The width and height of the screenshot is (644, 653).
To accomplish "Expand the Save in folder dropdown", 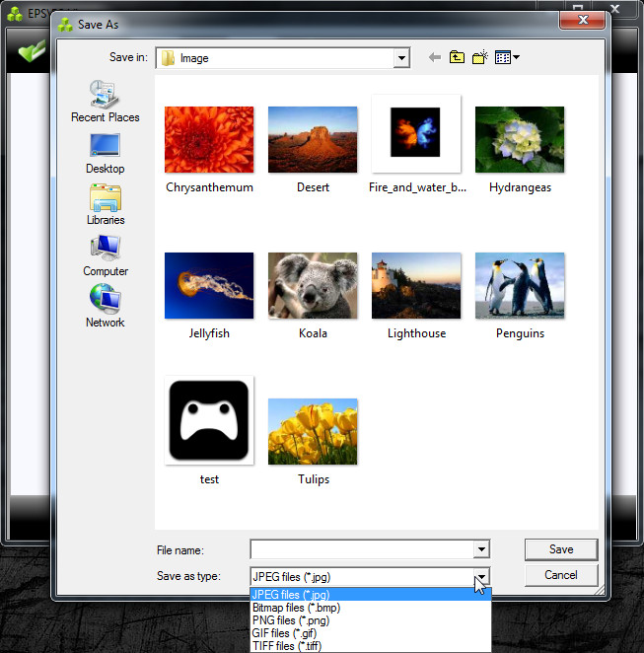I will pyautogui.click(x=401, y=58).
